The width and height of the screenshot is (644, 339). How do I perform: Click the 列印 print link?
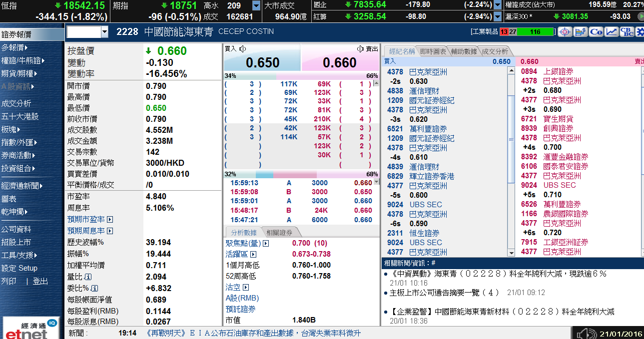pos(8,281)
